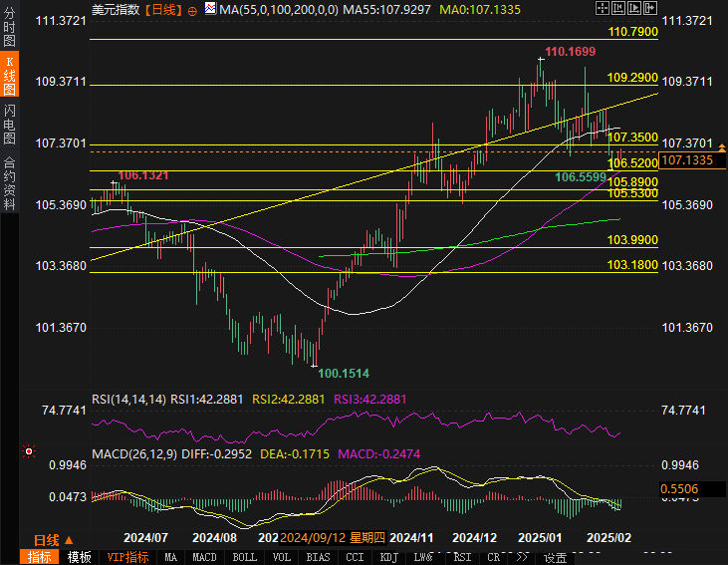Click the red circular marker beside MACD panel

pyautogui.click(x=29, y=451)
